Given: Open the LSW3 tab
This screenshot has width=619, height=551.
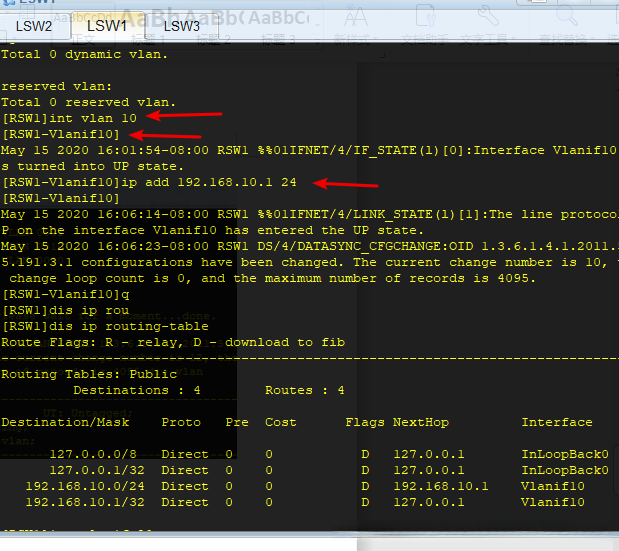Looking at the screenshot, I should [182, 26].
